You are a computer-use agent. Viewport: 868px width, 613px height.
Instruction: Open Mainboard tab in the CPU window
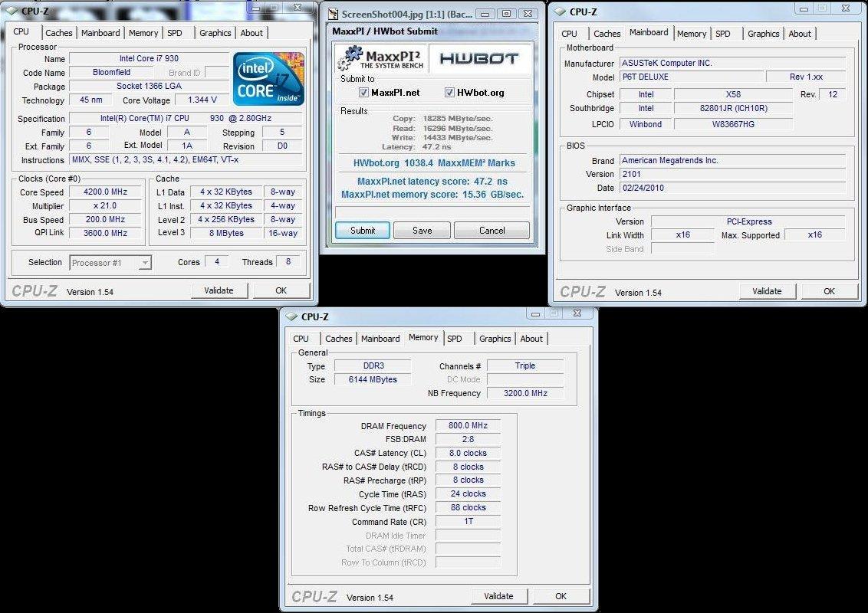100,33
